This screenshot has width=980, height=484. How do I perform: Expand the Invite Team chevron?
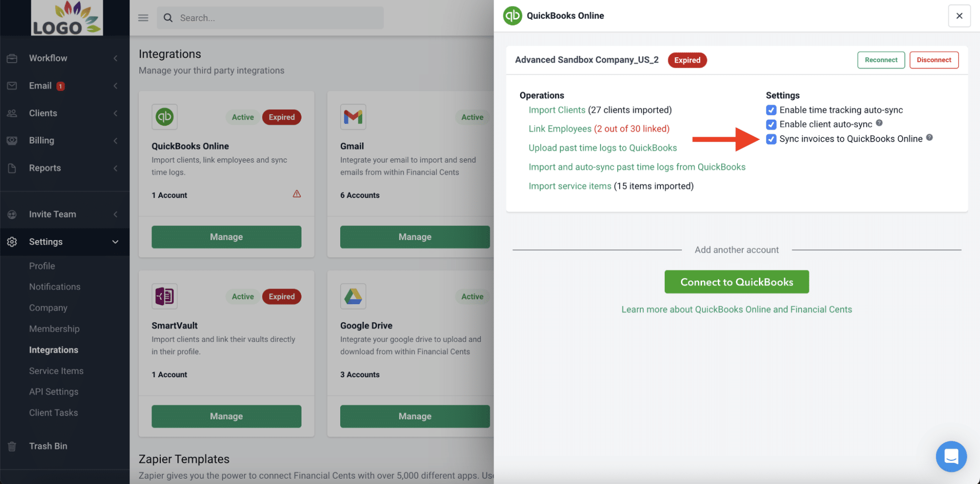116,214
